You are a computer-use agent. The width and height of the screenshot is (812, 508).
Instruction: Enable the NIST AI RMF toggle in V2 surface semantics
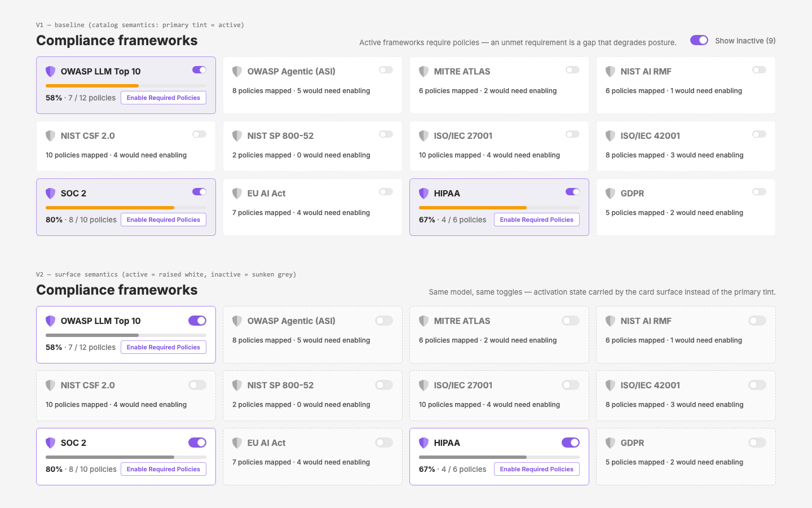[757, 321]
